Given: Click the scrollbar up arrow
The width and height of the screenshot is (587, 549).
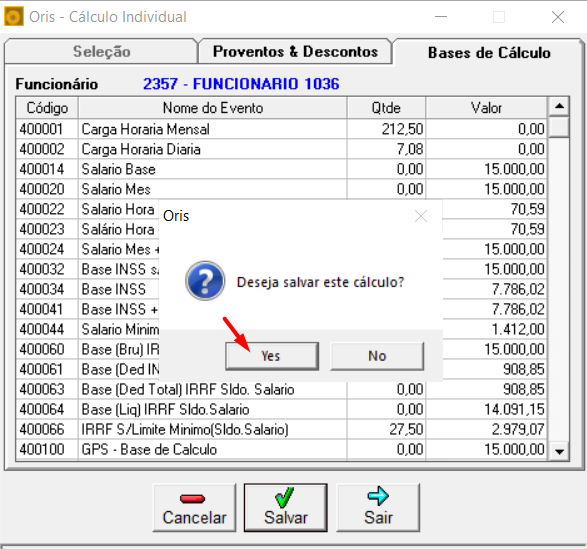Looking at the screenshot, I should click(559, 106).
